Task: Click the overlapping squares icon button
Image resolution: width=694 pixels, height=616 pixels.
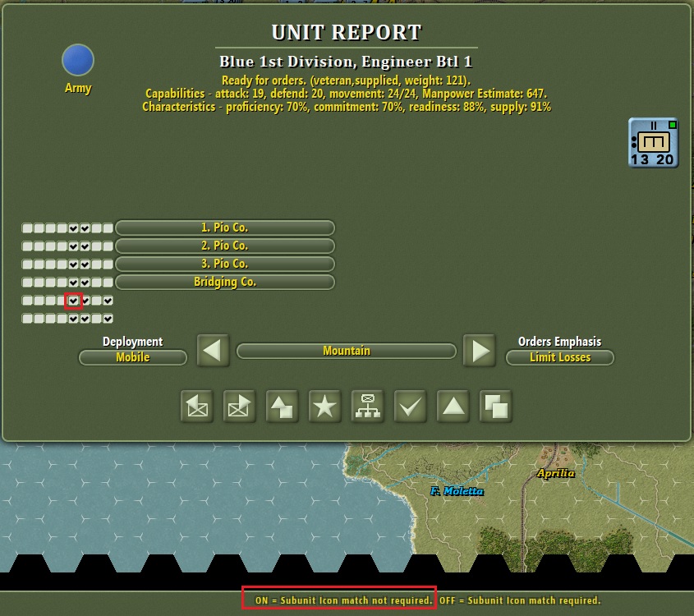Action: pos(496,407)
